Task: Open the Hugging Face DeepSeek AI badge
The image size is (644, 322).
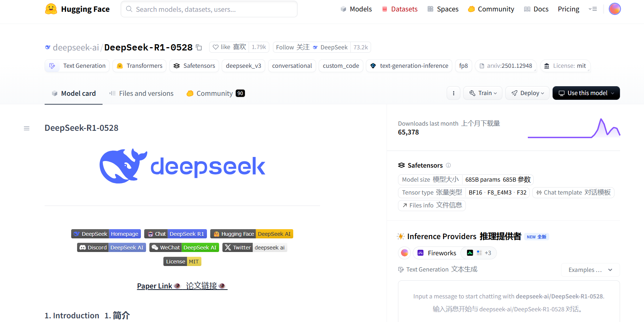Action: 252,234
